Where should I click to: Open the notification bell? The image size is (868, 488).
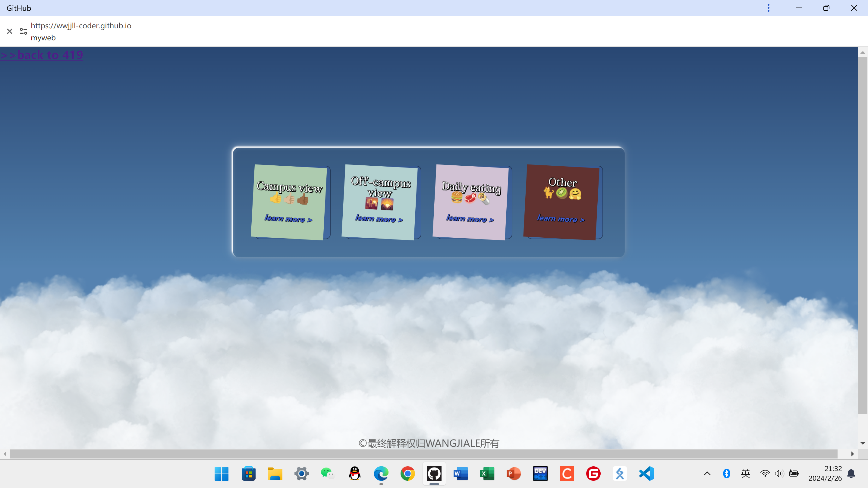coord(851,474)
